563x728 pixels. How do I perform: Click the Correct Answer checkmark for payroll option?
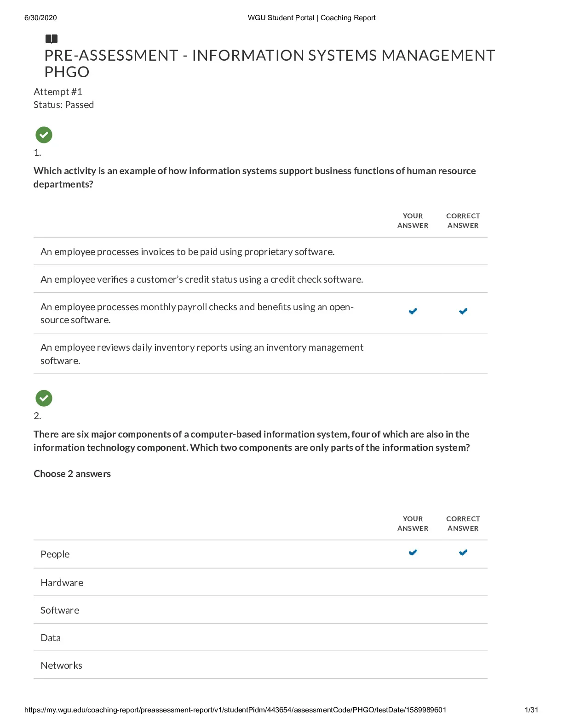(x=463, y=311)
